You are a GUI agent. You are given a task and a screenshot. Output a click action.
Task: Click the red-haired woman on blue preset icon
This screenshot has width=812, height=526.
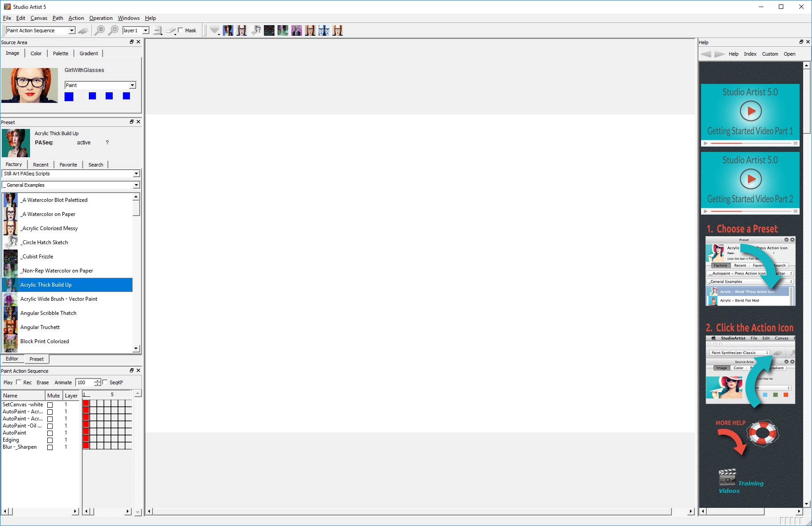[228, 30]
